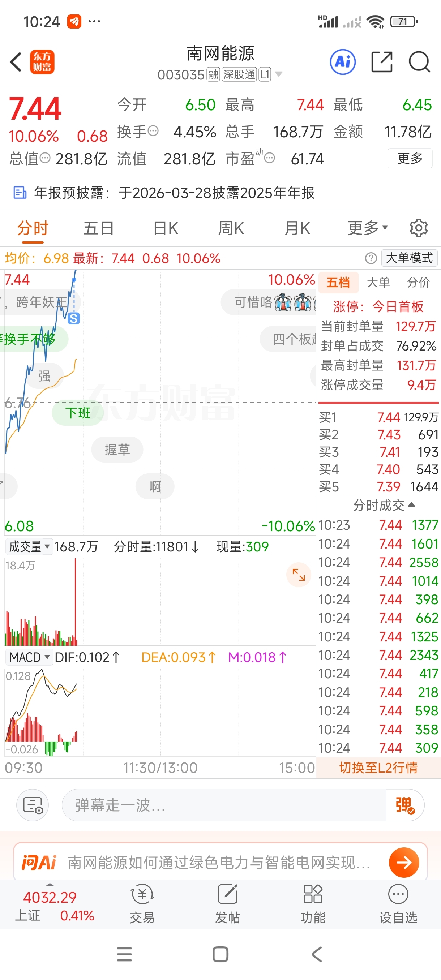The height and width of the screenshot is (980, 441).
Task: Open the 南网能源如何通过绿色电力 question
Action: click(219, 863)
